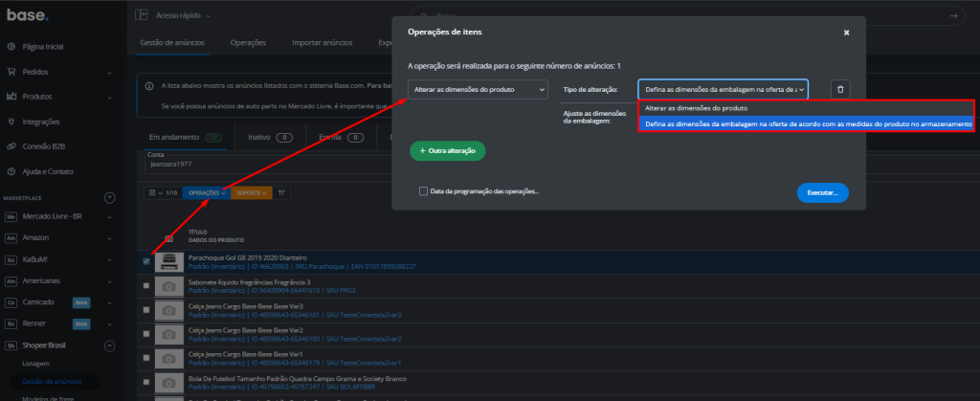Viewport: 980px width, 401px height.
Task: Open the select-all 1/10 checkbox dropdown
Action: 163,193
